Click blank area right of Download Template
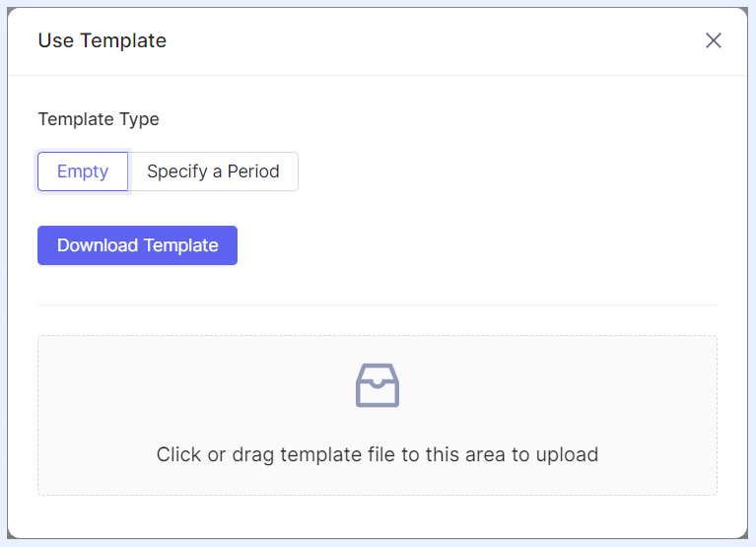 [477, 245]
